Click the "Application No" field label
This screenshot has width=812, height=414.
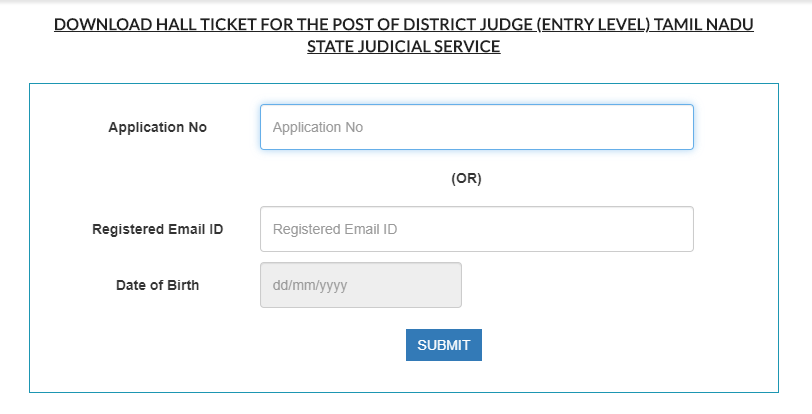click(x=157, y=127)
